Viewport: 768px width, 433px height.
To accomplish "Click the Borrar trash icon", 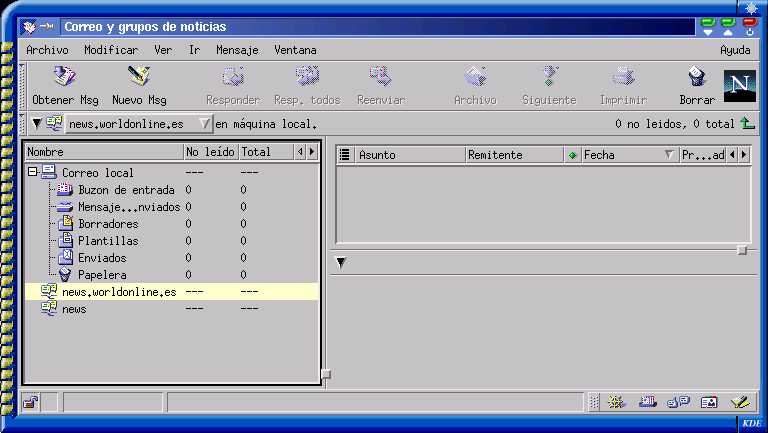I will pos(696,76).
